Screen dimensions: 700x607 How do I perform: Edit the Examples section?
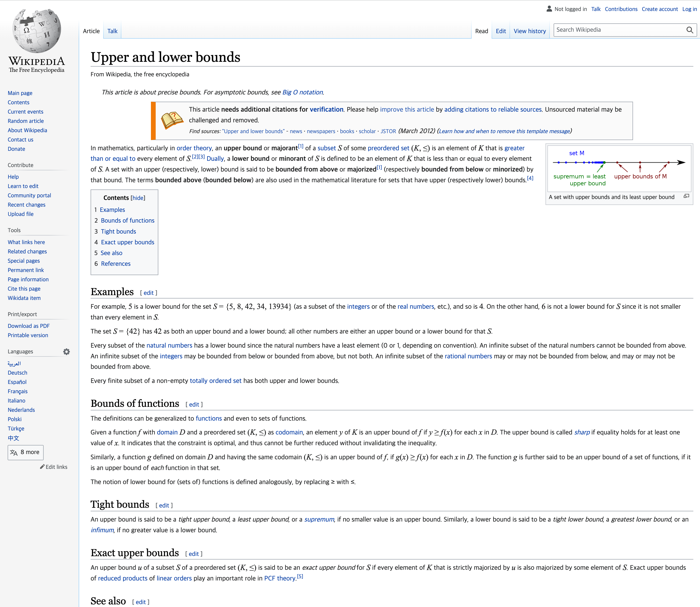[148, 293]
